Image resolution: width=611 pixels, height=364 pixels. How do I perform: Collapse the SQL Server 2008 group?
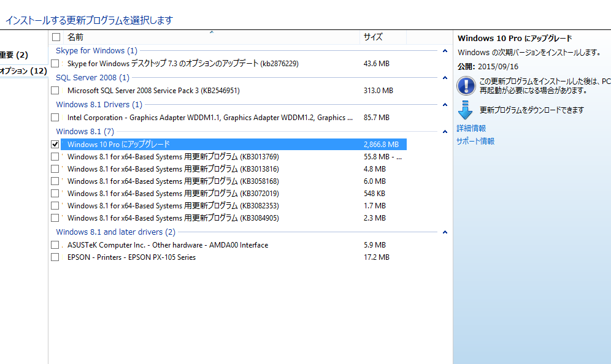(x=445, y=78)
